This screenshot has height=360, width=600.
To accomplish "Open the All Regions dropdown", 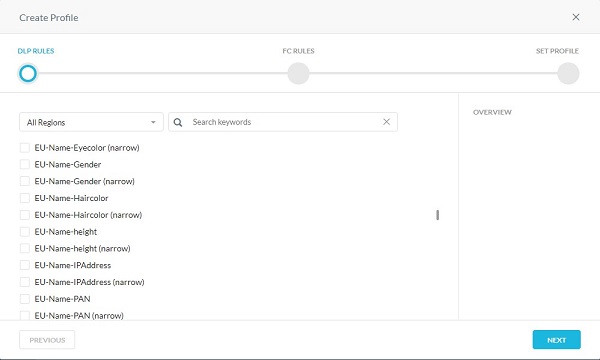I will click(x=91, y=122).
